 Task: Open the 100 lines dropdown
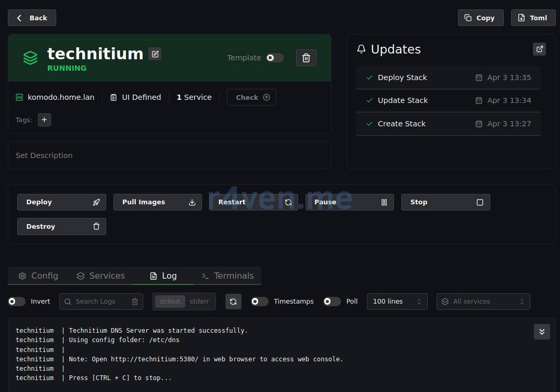point(397,302)
